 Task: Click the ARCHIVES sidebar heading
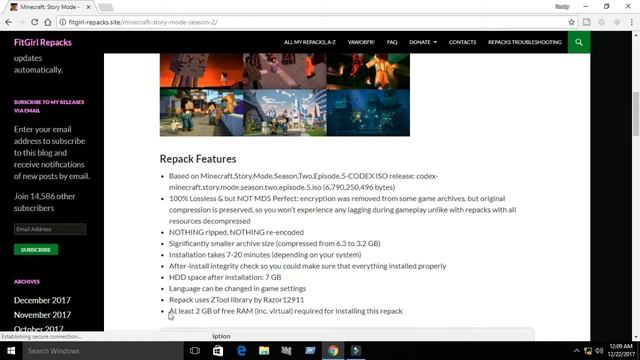pos(27,282)
